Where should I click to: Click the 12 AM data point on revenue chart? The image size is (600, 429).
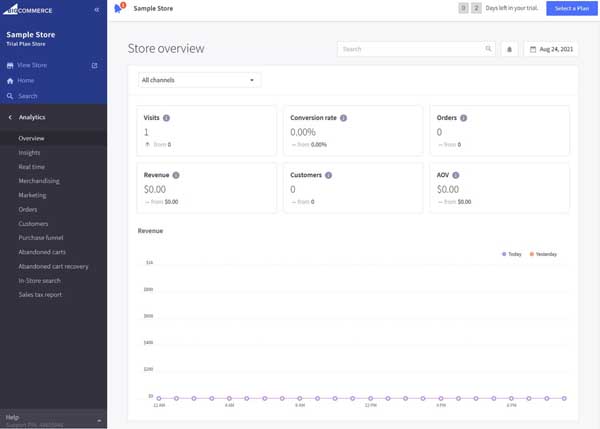pos(159,398)
